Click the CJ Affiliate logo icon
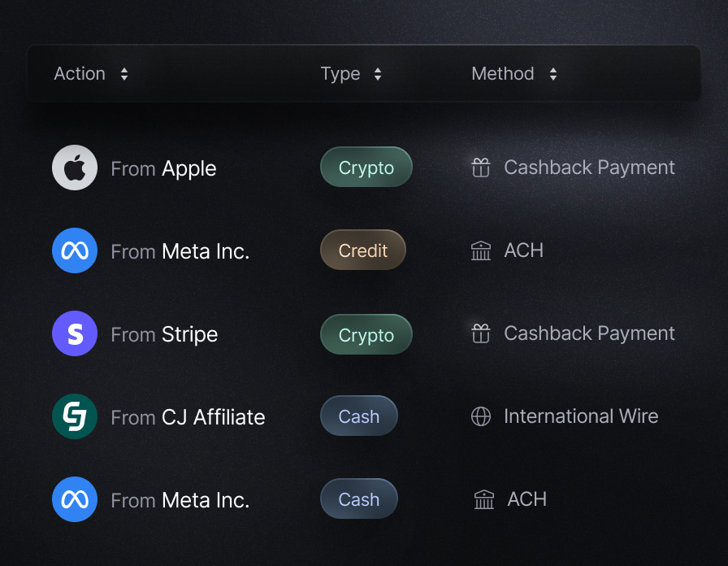This screenshot has height=566, width=728. pyautogui.click(x=75, y=416)
